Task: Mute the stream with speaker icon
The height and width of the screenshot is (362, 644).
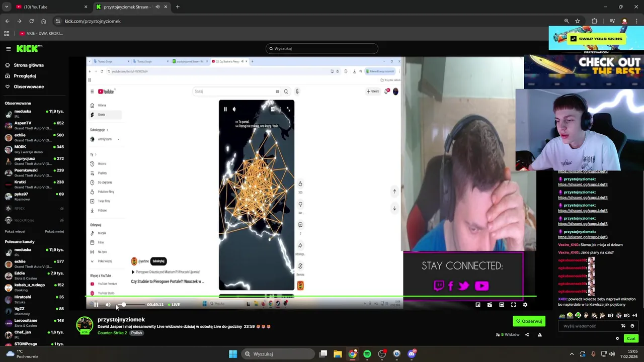Action: [108, 304]
